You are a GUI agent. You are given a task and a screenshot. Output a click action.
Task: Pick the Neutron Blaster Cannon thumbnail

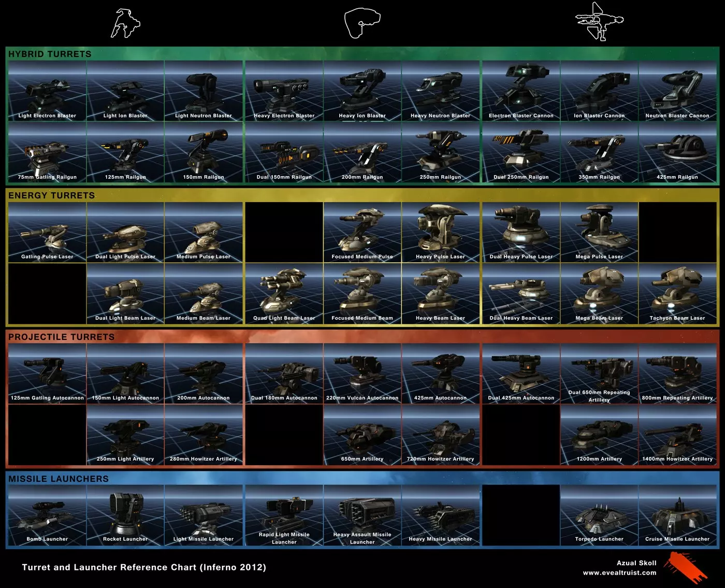[677, 91]
